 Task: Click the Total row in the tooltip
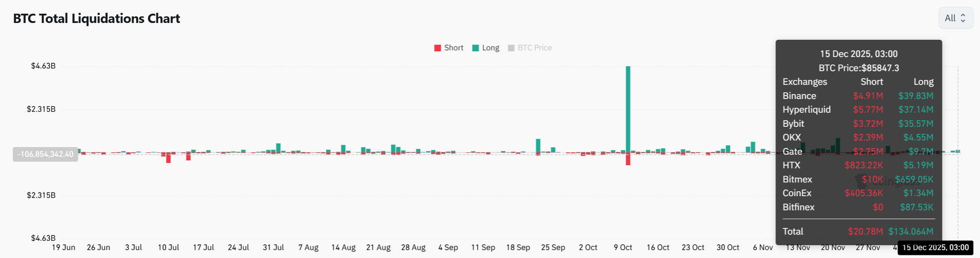858,231
